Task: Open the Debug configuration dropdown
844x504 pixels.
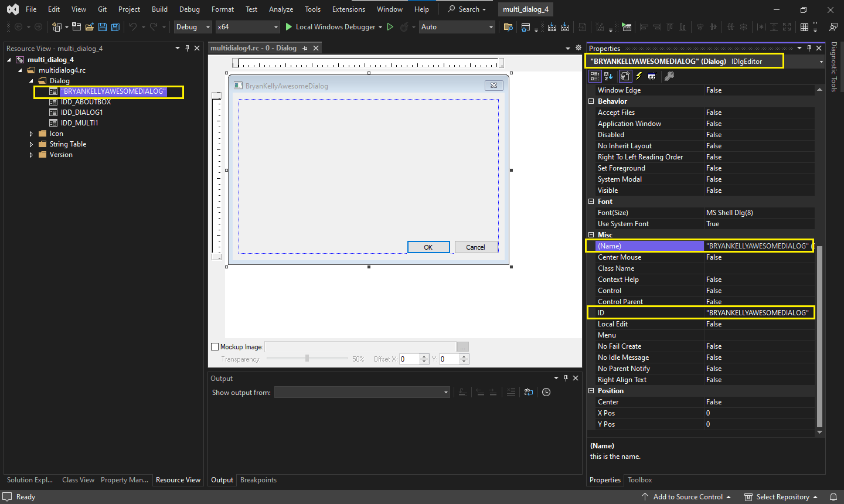Action: click(x=193, y=27)
